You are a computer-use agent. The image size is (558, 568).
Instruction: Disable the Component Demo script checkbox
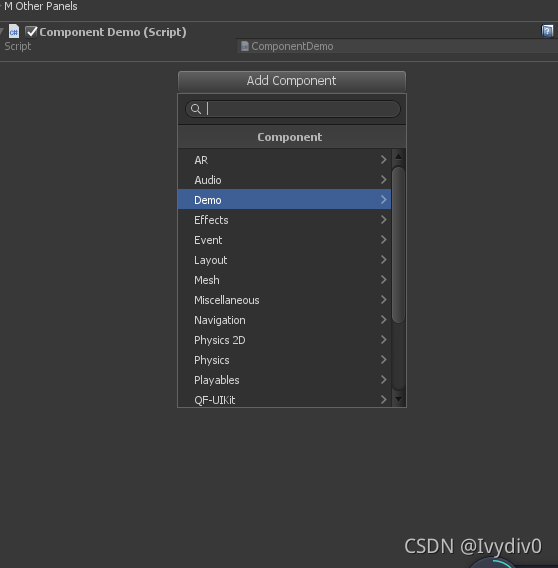pyautogui.click(x=31, y=32)
